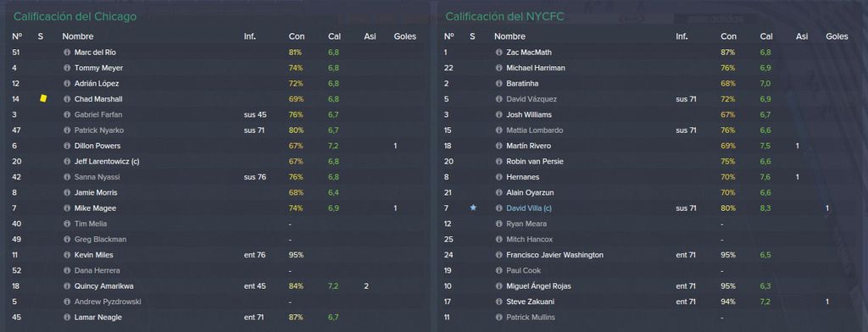Sort NYCFC table by Goles column

pyautogui.click(x=837, y=36)
